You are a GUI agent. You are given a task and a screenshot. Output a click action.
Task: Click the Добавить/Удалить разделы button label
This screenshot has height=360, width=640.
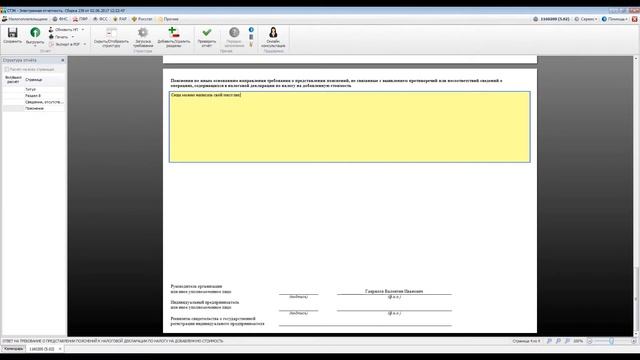(x=174, y=43)
